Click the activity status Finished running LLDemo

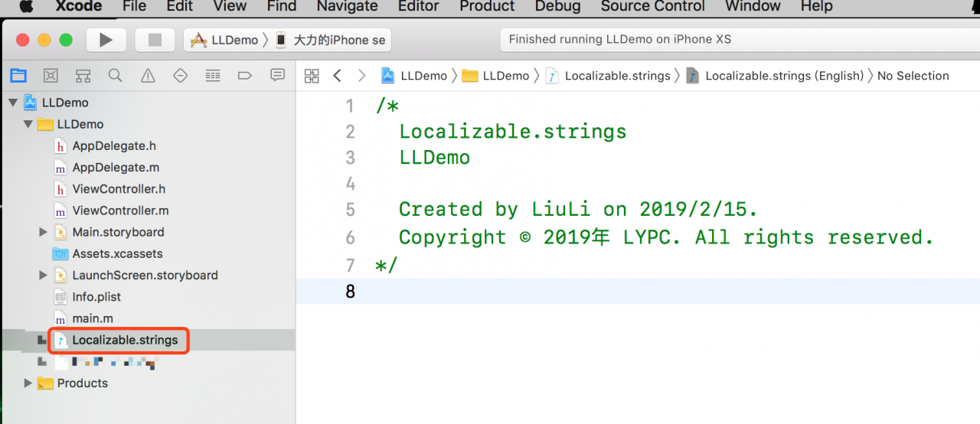[x=620, y=39]
